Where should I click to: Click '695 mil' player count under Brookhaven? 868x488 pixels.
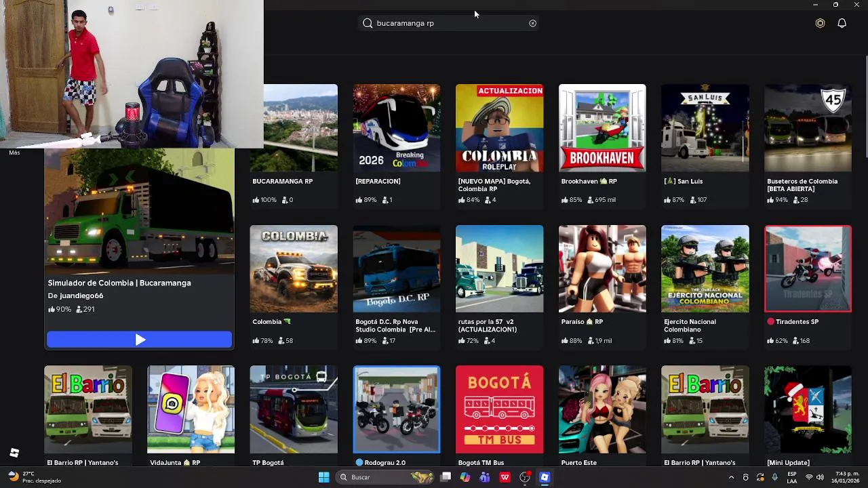(601, 200)
